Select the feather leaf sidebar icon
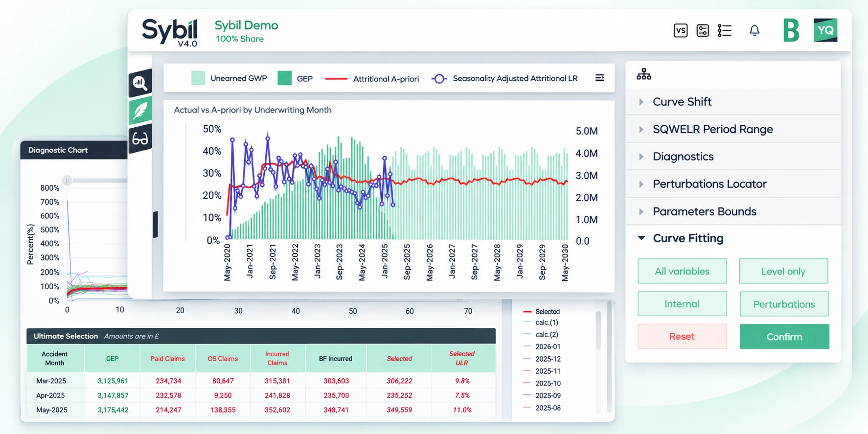This screenshot has width=868, height=434. [x=140, y=111]
